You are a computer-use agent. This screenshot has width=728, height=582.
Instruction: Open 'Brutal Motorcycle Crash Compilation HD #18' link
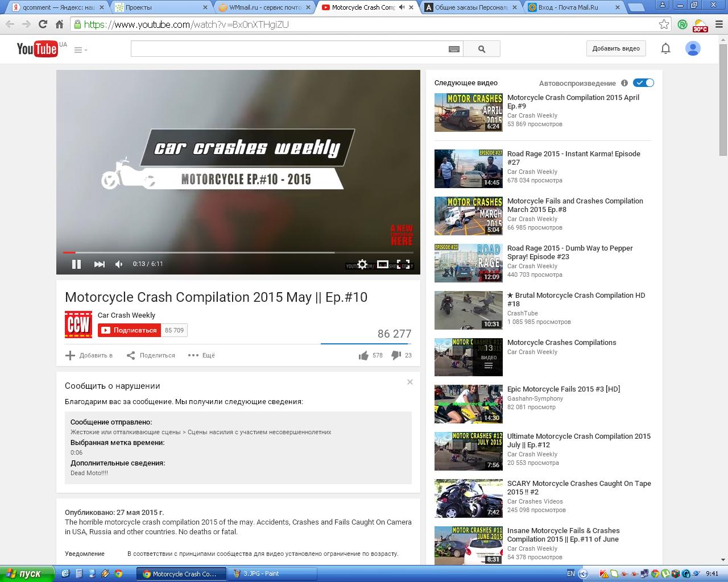tap(576, 300)
